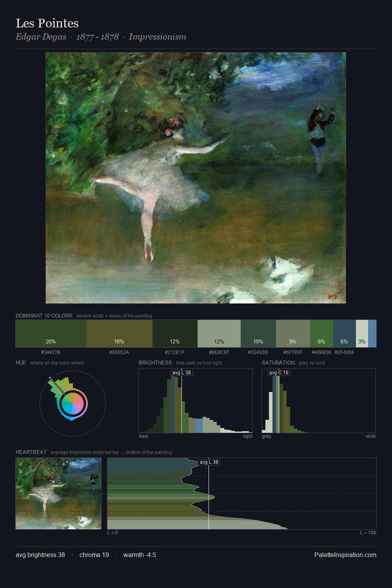Click the heartbeat brightness profile chart
This screenshot has height=588, width=392.
click(242, 493)
